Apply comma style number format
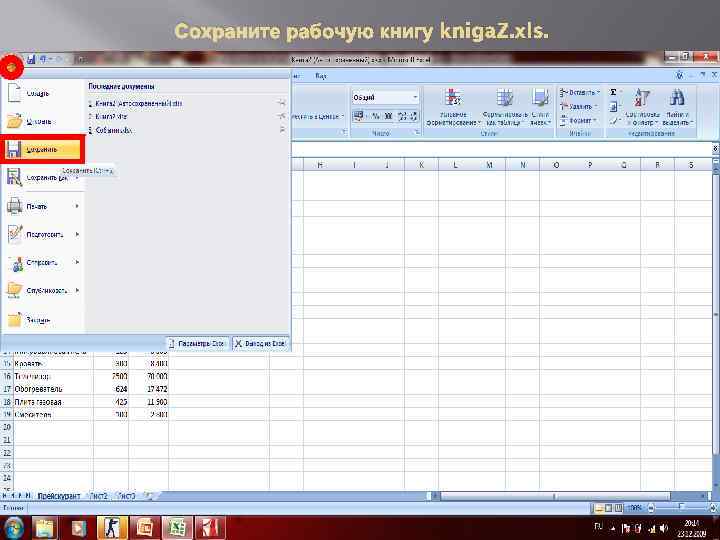The height and width of the screenshot is (540, 720). click(x=388, y=116)
